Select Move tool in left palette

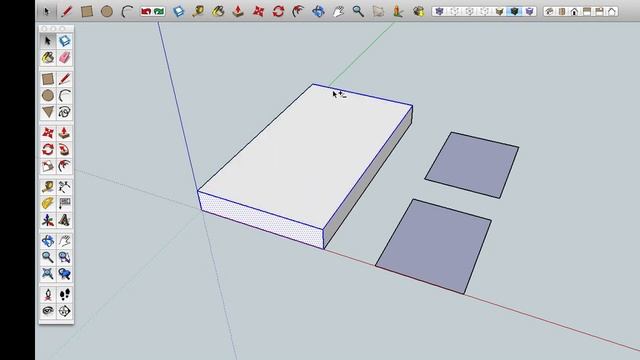(48, 133)
